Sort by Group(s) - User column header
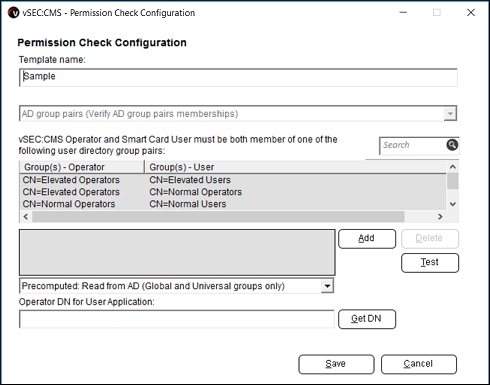This screenshot has height=385, width=490. pos(296,167)
